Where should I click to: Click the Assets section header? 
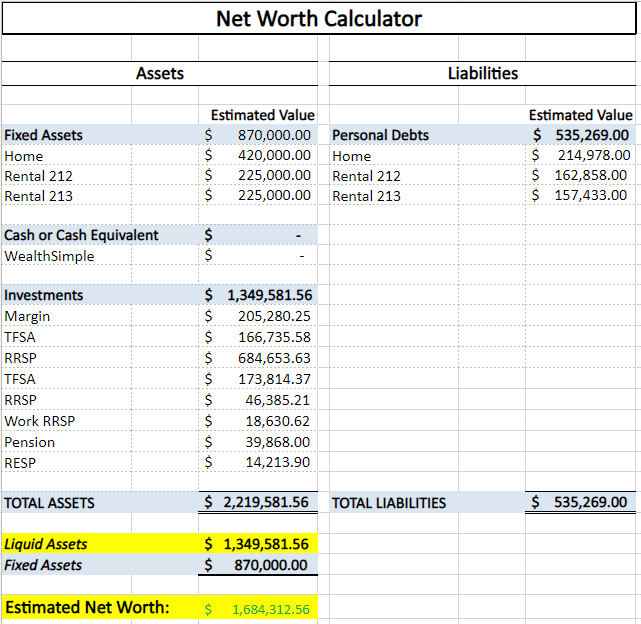[x=160, y=74]
